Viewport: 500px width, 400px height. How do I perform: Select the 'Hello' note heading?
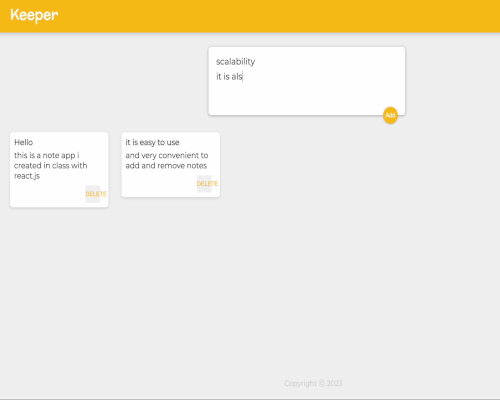tap(24, 142)
